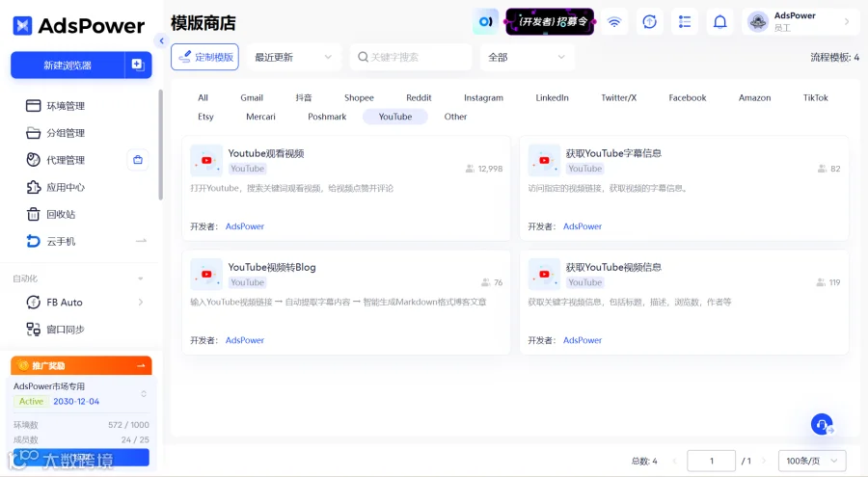Open the 100条/页 page size dropdown
Viewport: 868px width, 477px height.
(812, 461)
